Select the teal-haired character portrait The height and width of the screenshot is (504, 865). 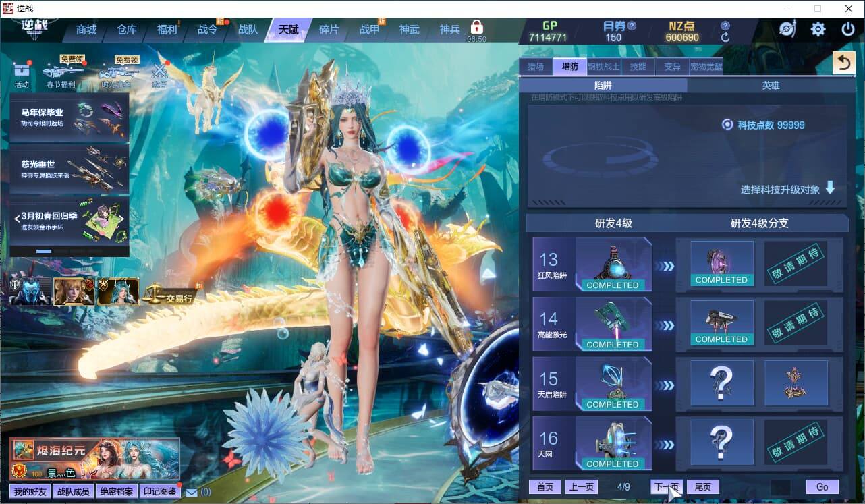coord(118,291)
